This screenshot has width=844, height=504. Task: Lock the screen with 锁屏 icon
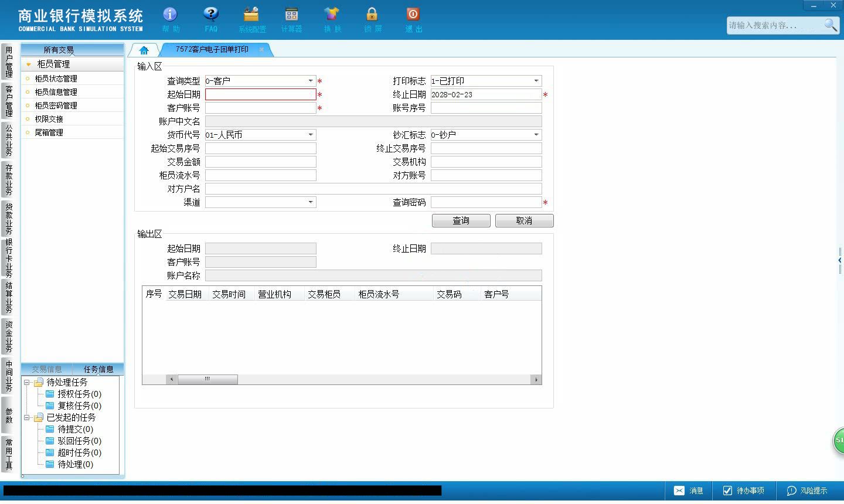[372, 19]
